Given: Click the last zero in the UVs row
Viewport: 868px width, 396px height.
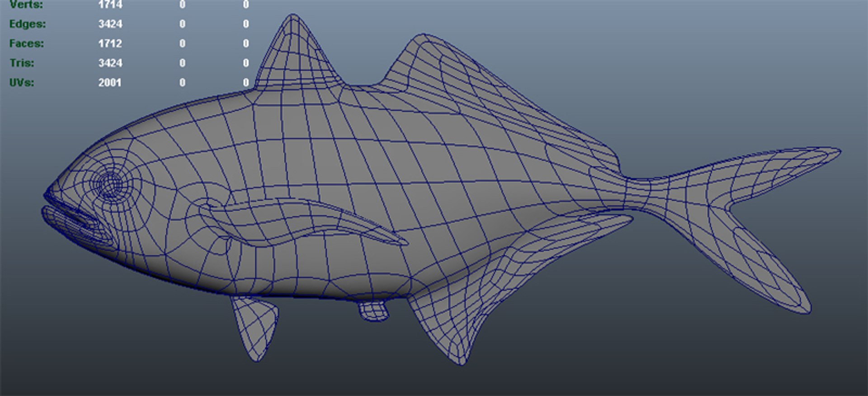Looking at the screenshot, I should pos(246,82).
